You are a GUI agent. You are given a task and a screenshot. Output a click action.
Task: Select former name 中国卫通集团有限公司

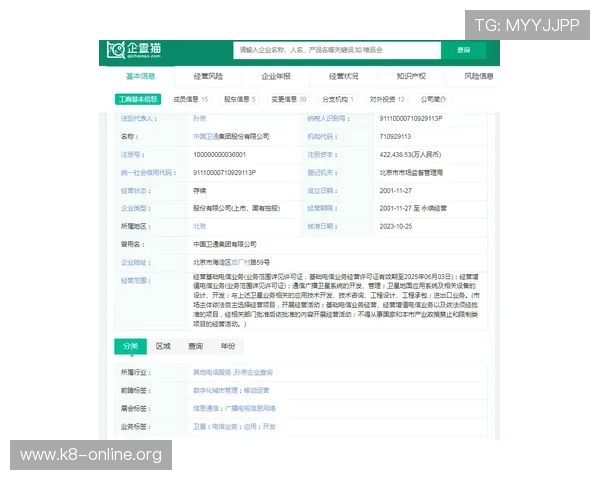coord(225,244)
